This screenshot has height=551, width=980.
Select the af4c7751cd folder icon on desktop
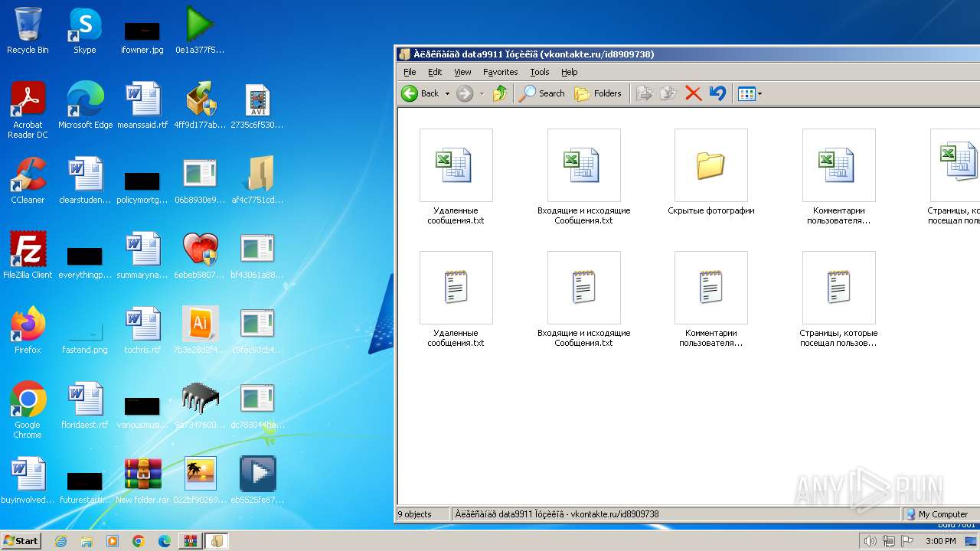(x=257, y=181)
